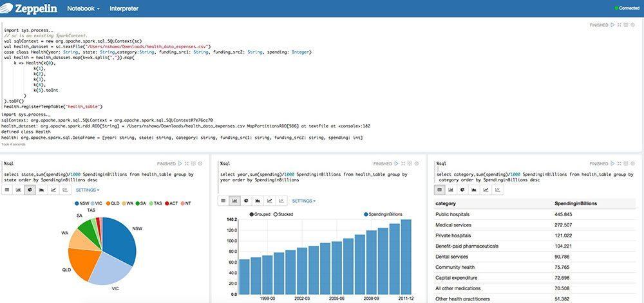644x303 pixels.
Task: Switch category paragraph to bar chart
Action: [451, 190]
